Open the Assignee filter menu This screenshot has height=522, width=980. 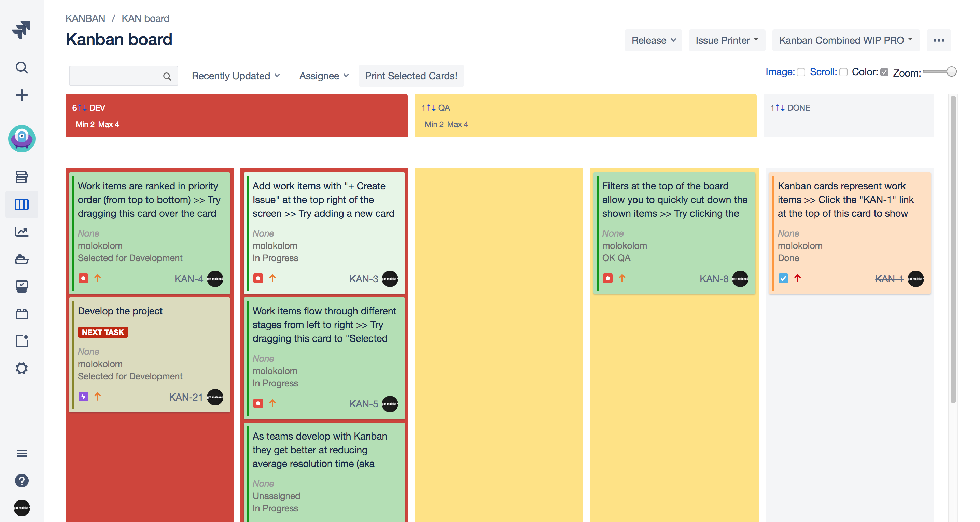tap(324, 76)
